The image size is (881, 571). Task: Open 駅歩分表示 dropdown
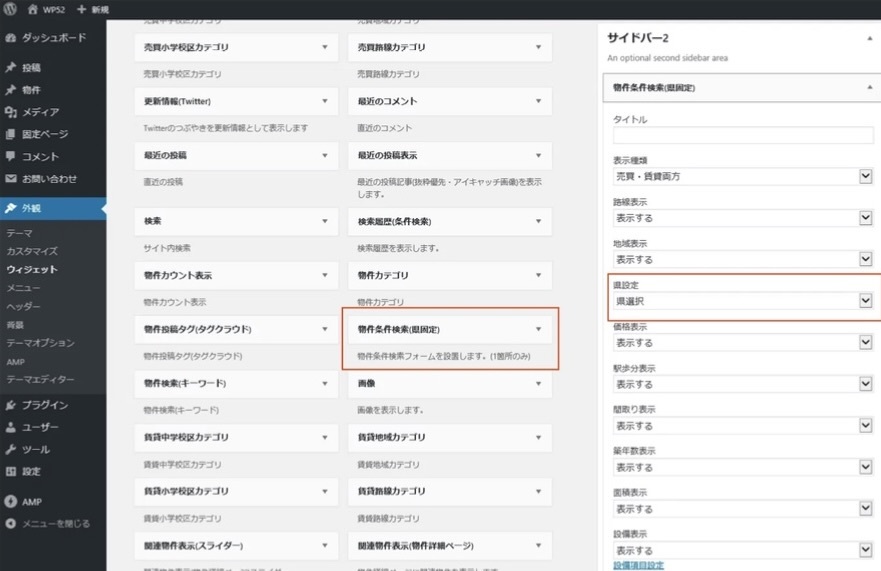click(743, 384)
